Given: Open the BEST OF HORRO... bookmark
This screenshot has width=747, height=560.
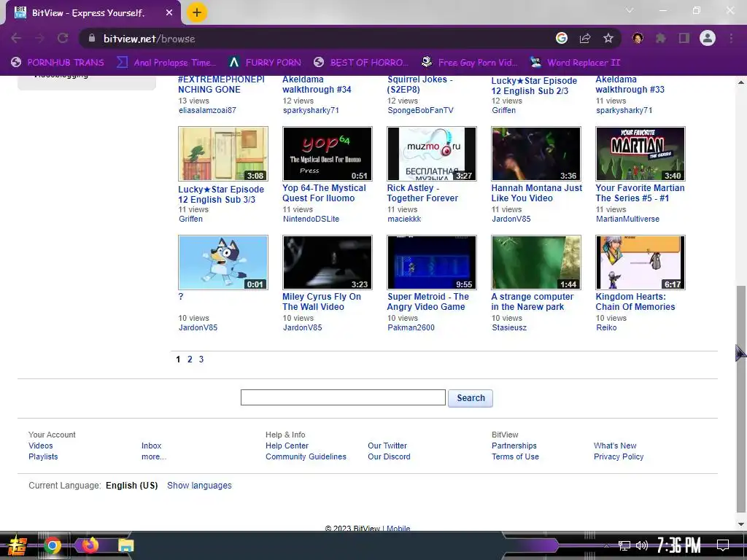Looking at the screenshot, I should 361,63.
